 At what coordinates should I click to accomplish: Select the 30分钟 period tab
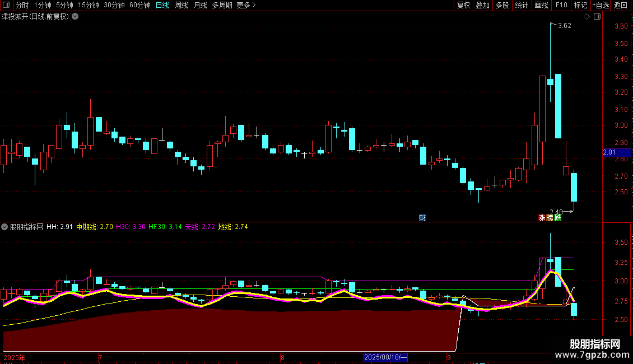(x=114, y=5)
